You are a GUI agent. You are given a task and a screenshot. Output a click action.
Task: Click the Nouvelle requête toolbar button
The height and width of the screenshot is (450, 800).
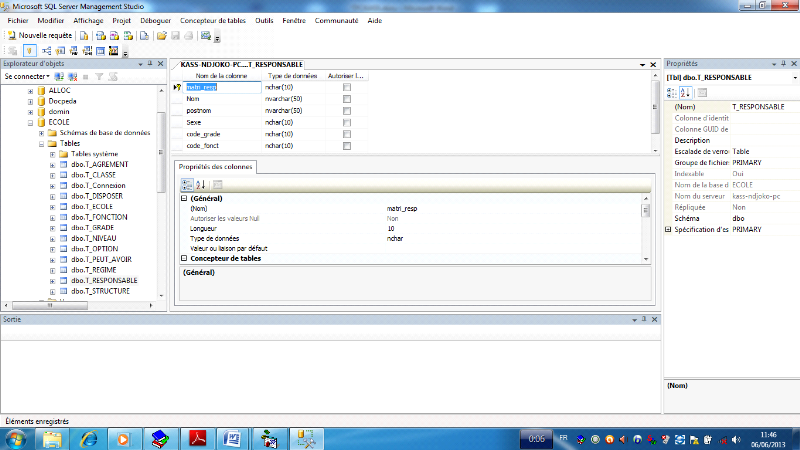[39, 35]
